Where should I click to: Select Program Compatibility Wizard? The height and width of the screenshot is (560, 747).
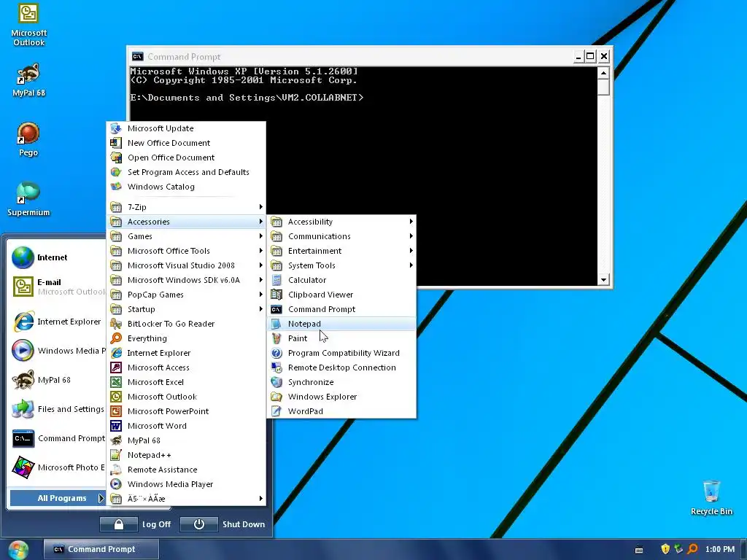pos(341,354)
